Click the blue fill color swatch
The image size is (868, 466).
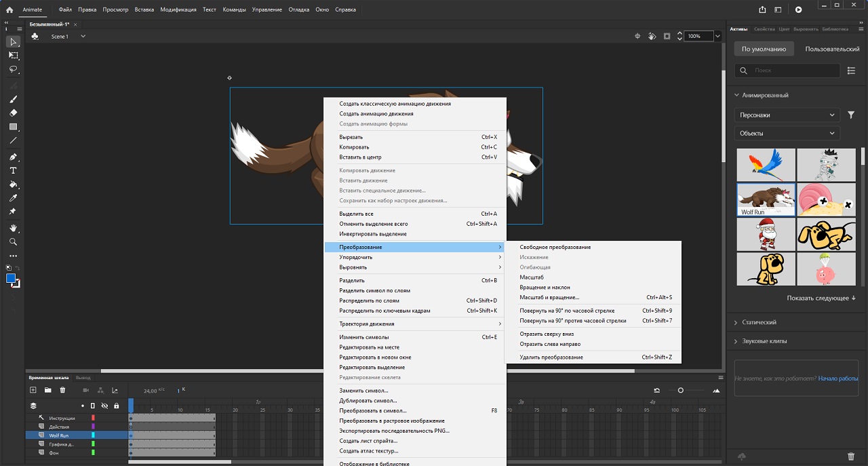(x=11, y=279)
